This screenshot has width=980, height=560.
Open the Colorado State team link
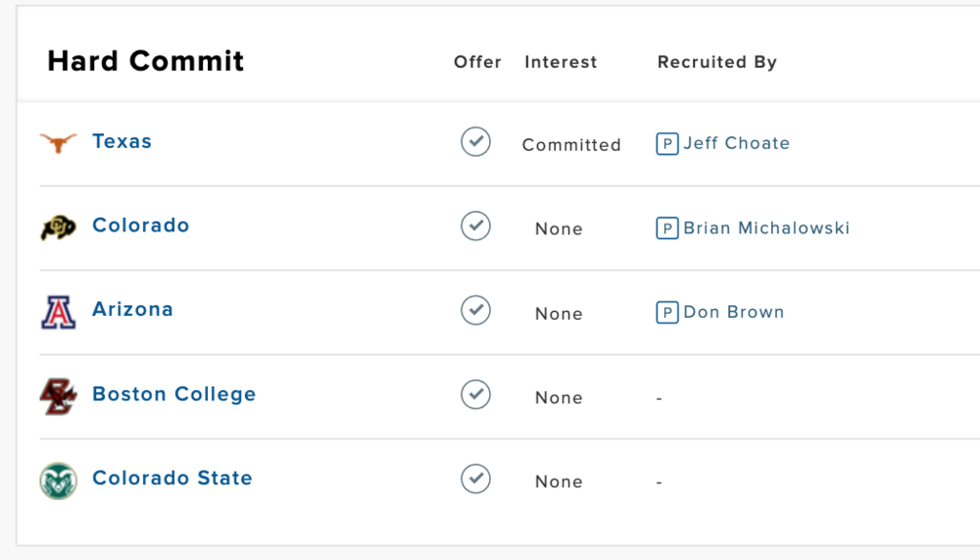coord(171,479)
